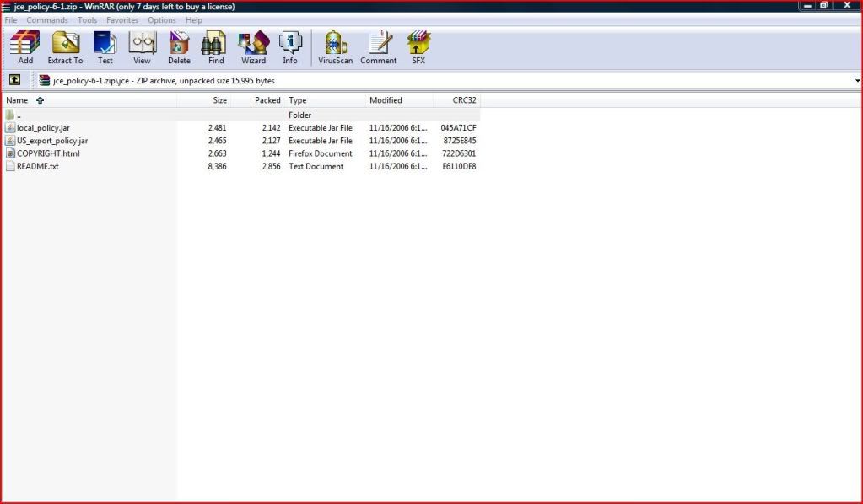Image resolution: width=863 pixels, height=504 pixels.
Task: Close the WinRAR window
Action: click(847, 6)
